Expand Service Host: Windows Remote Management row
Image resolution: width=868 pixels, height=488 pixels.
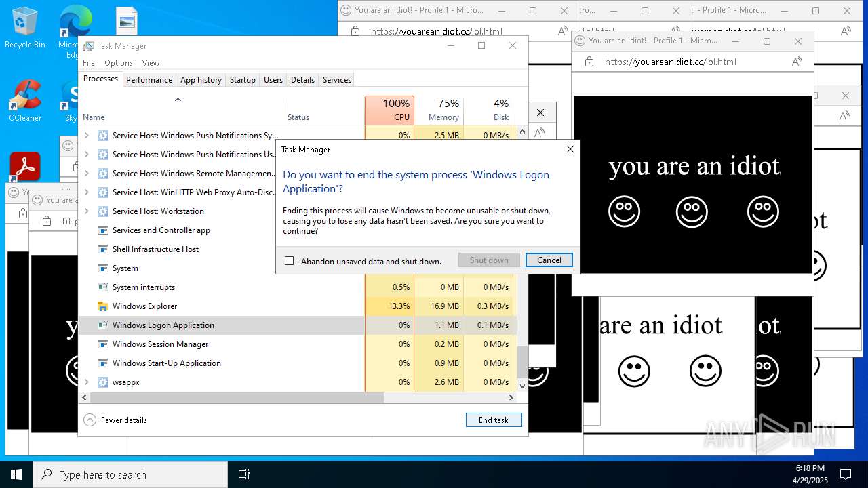pos(87,174)
